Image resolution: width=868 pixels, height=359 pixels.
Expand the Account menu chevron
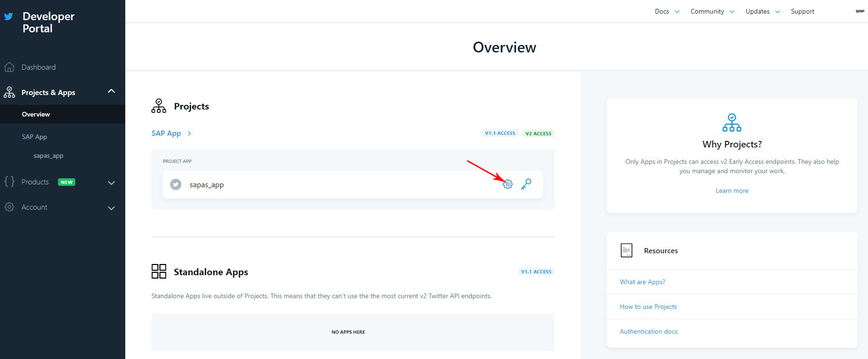coord(111,208)
